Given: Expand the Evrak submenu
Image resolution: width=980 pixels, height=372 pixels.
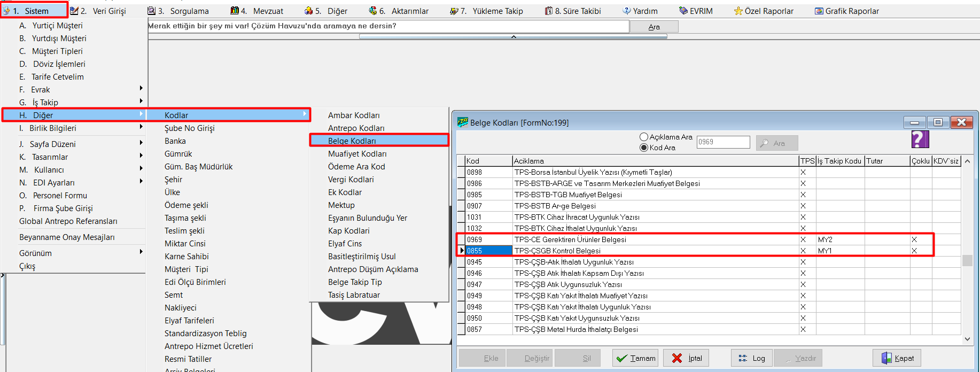Looking at the screenshot, I should tap(40, 90).
